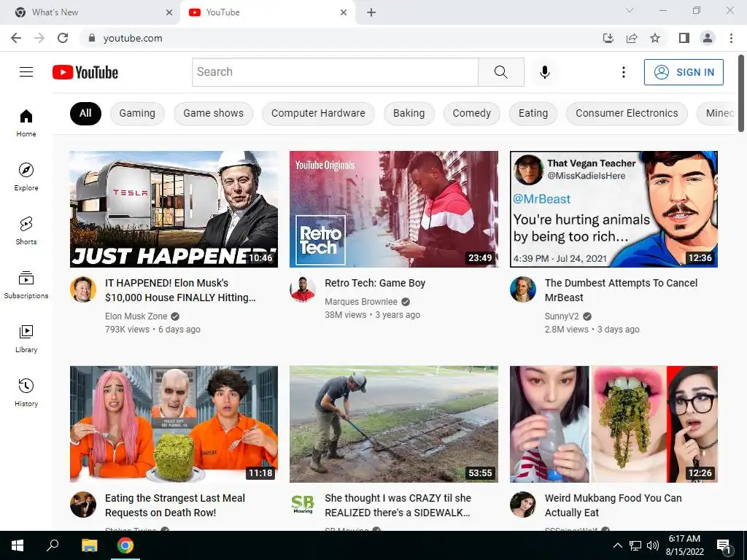Open title 'Weird Mukbang Food You Can Actually Eat'
This screenshot has width=747, height=560.
613,505
